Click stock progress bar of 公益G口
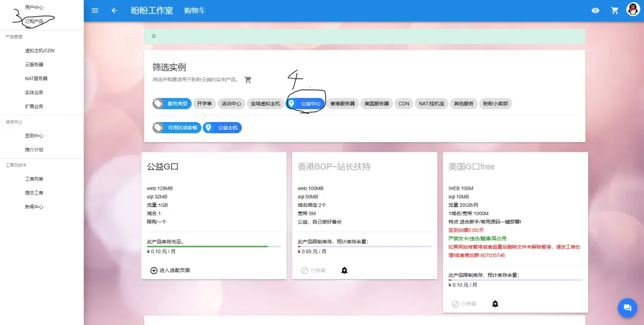 point(214,247)
